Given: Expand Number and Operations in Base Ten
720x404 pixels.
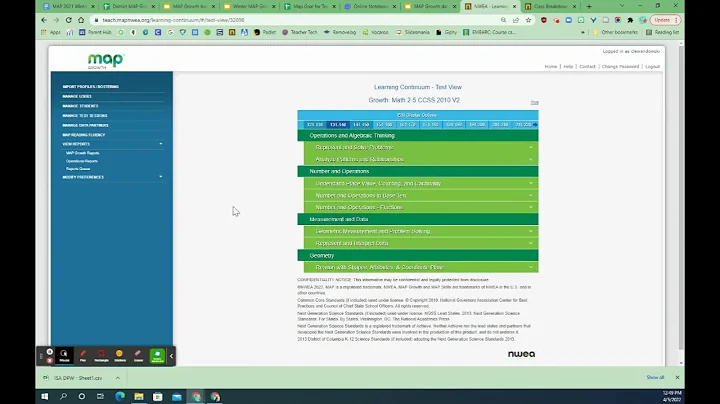Looking at the screenshot, I should coord(421,195).
